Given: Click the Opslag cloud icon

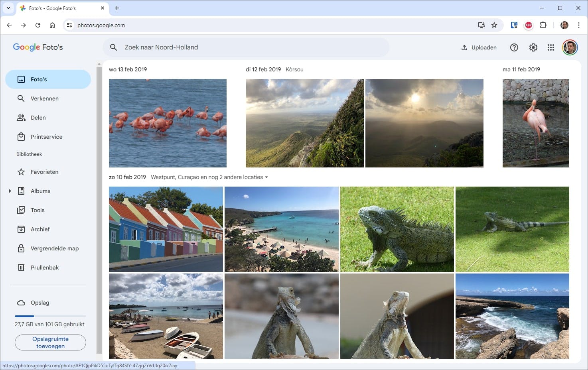Looking at the screenshot, I should (x=21, y=303).
